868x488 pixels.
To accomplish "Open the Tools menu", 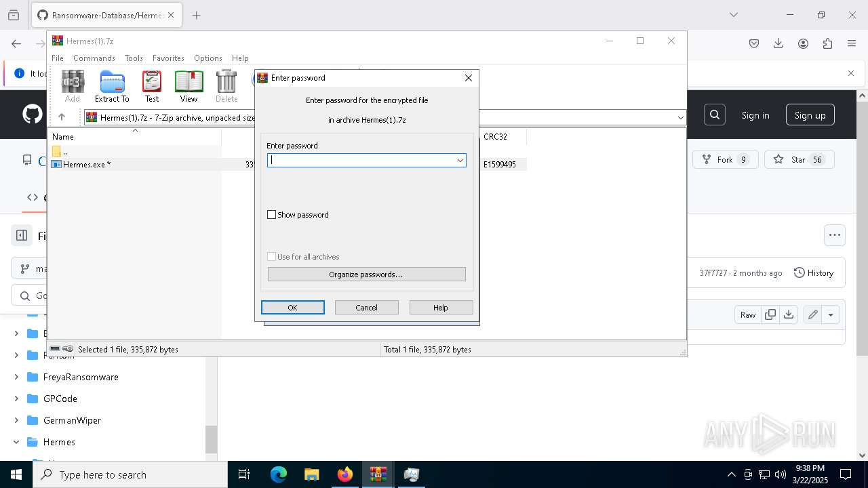I will point(134,58).
